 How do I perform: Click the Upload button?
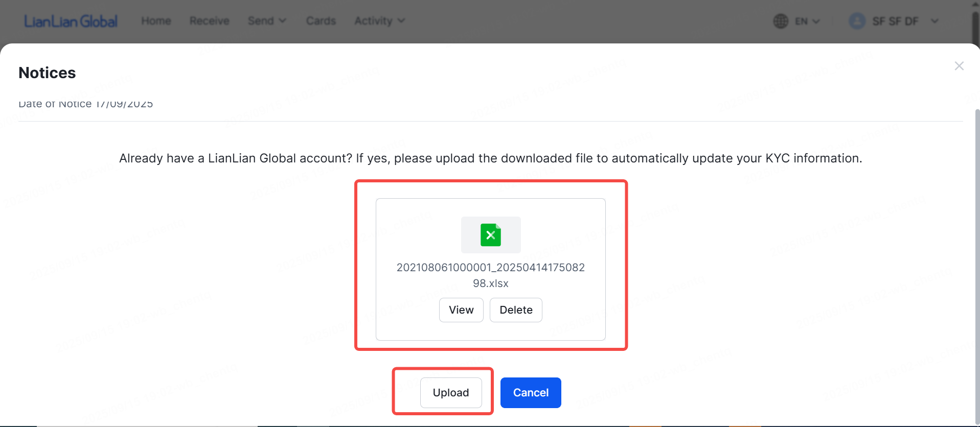451,393
